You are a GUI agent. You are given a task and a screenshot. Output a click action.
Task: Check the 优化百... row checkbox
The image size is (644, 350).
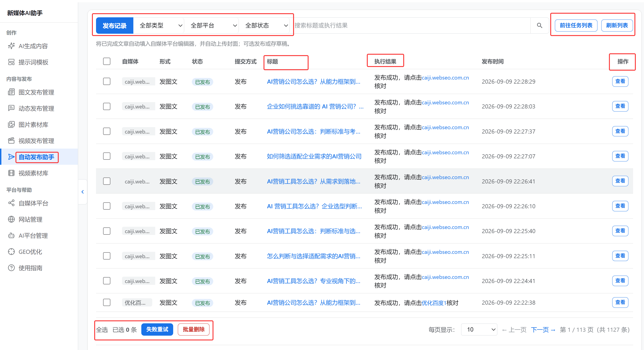[x=107, y=302]
